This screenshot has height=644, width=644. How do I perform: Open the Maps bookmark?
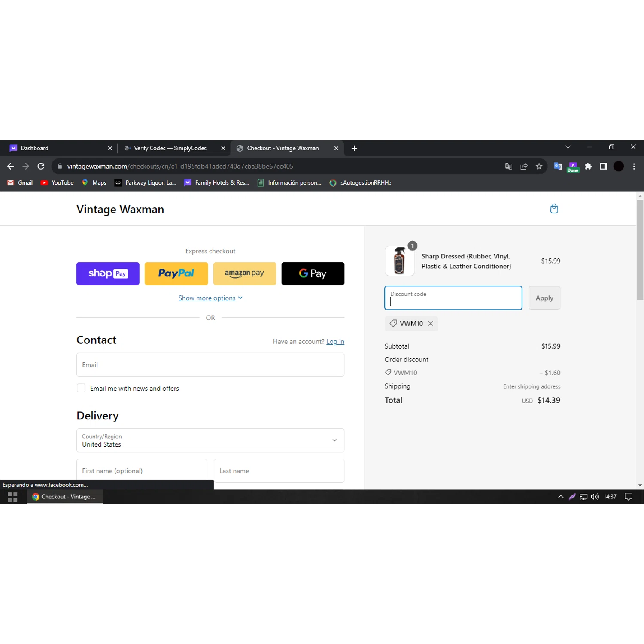(x=94, y=182)
